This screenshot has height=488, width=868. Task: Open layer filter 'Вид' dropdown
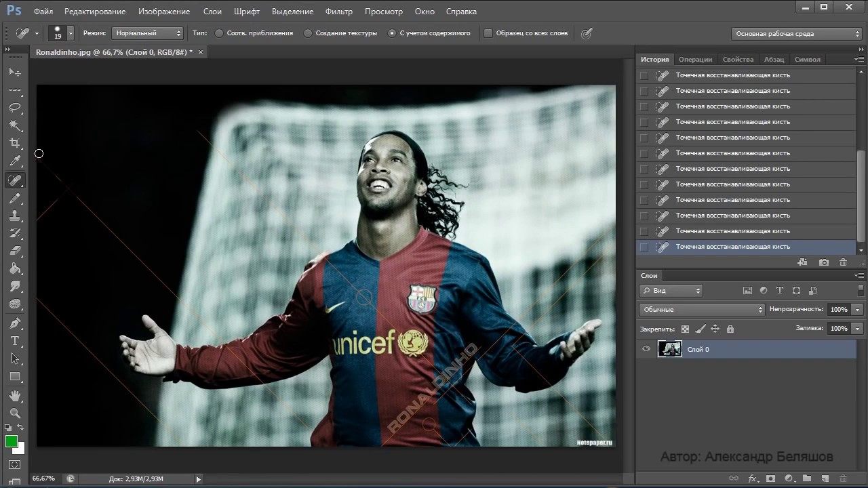[671, 290]
